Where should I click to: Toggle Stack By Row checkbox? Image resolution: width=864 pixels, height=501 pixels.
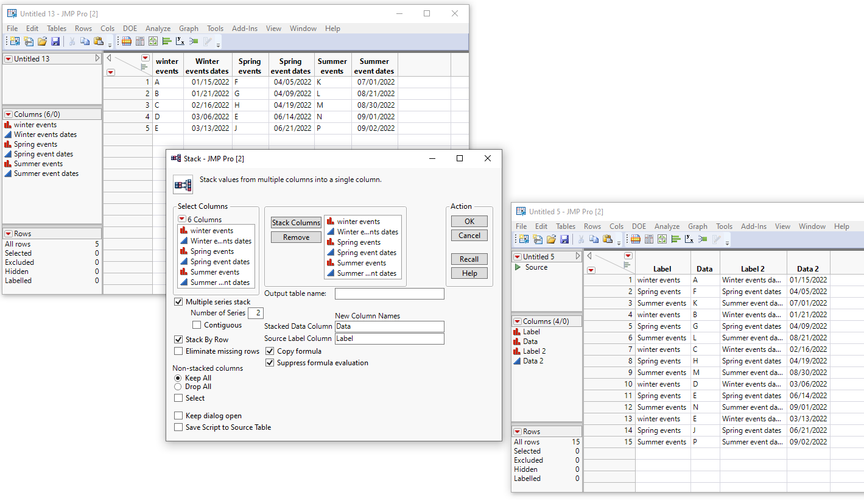pyautogui.click(x=179, y=340)
